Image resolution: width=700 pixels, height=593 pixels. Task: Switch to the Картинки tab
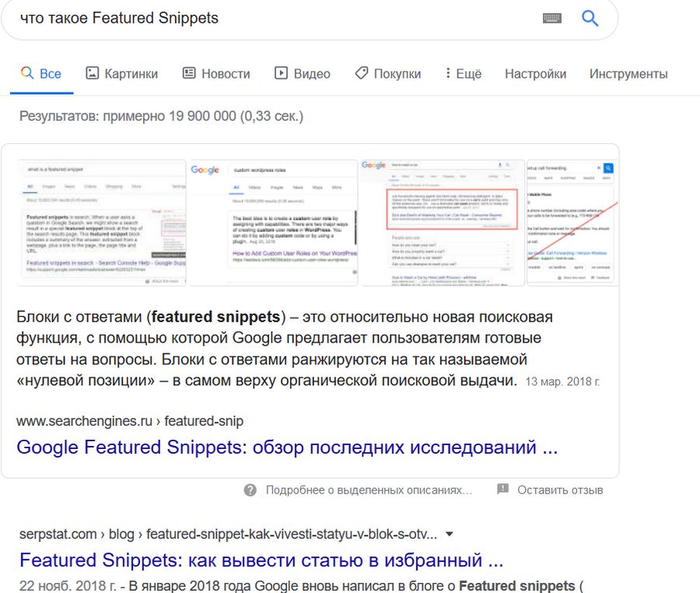click(122, 74)
